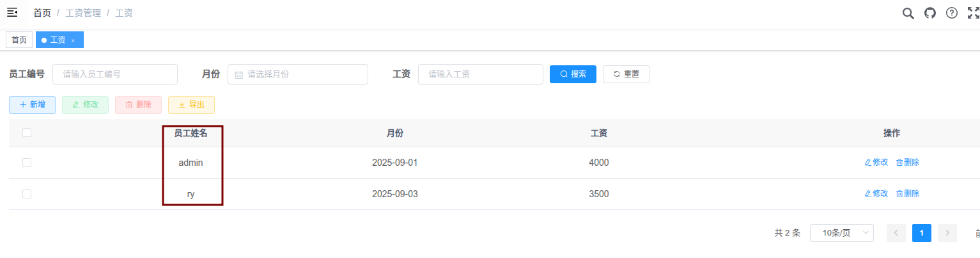Check the checkbox for the admin row
The height and width of the screenshot is (258, 980).
27,163
